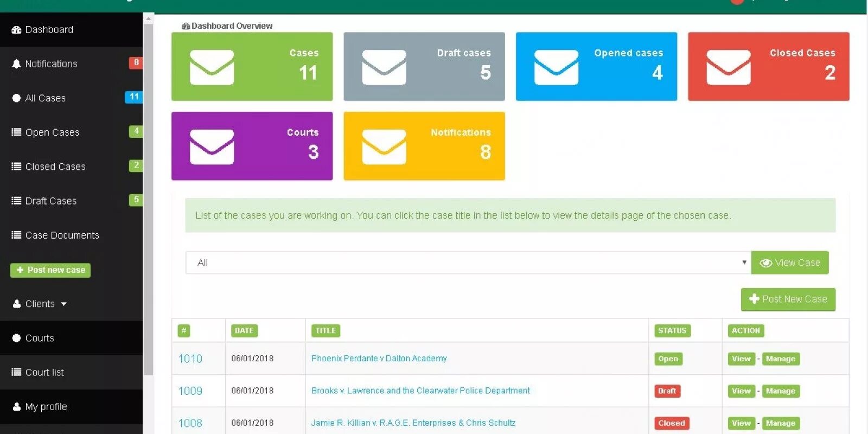Screen dimensions: 868x434
Task: Click the Court list icon in the sidebar
Action: (16, 372)
